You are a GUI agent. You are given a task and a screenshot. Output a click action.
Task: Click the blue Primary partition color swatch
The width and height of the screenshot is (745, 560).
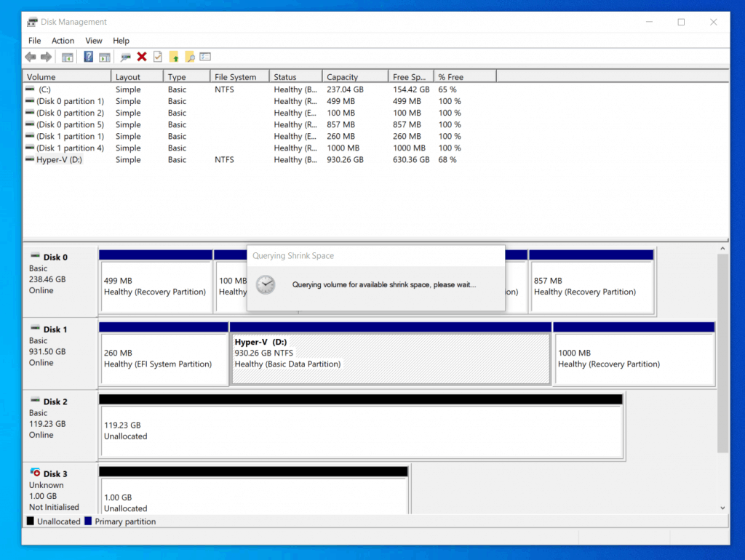(87, 521)
